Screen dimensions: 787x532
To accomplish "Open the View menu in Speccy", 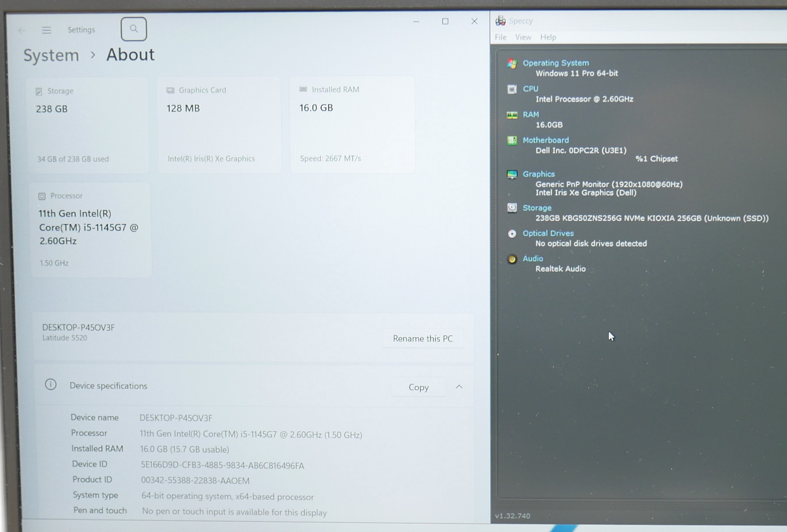I will [x=523, y=37].
